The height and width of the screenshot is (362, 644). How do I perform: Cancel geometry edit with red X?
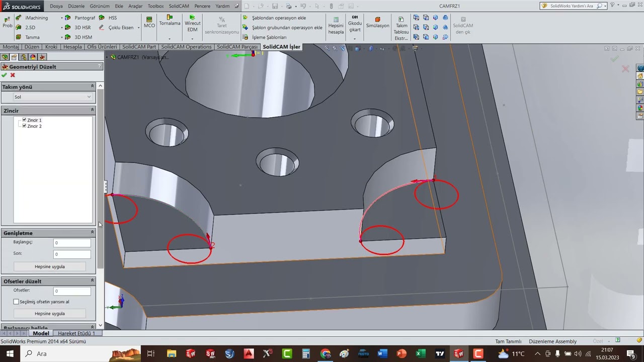click(x=13, y=75)
